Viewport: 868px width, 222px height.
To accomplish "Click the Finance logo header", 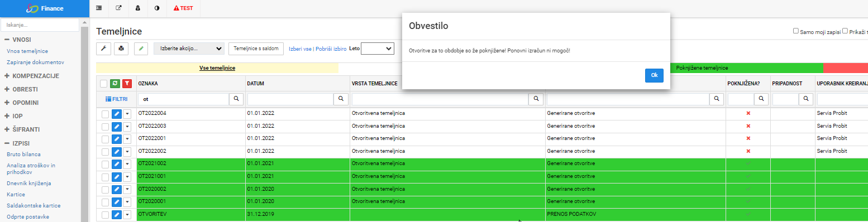I will (44, 8).
